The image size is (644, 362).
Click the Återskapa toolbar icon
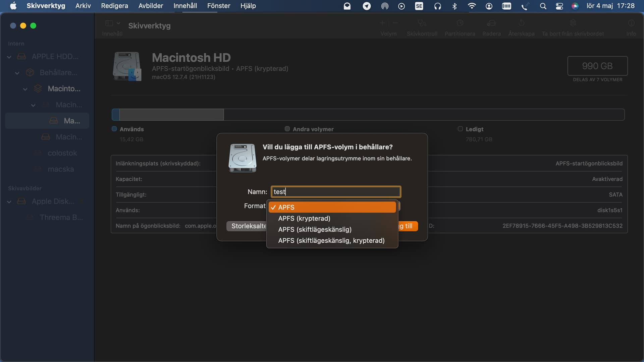[521, 23]
